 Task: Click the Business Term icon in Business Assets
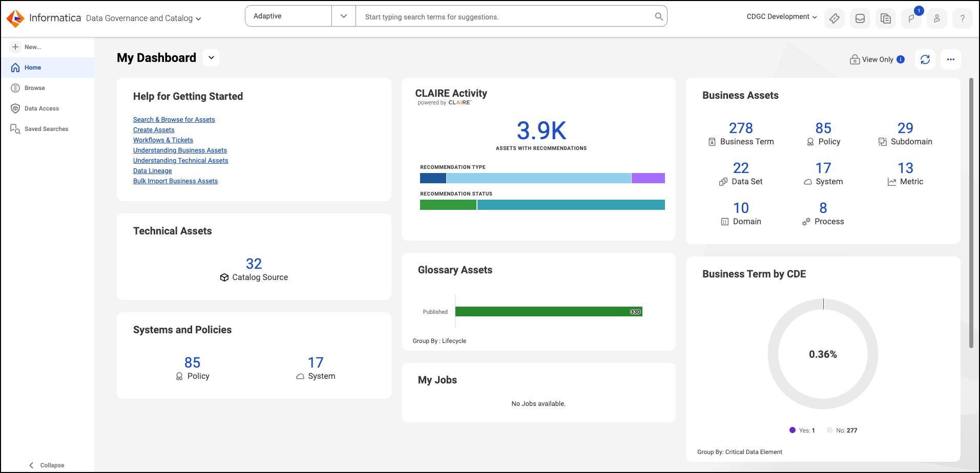point(712,142)
